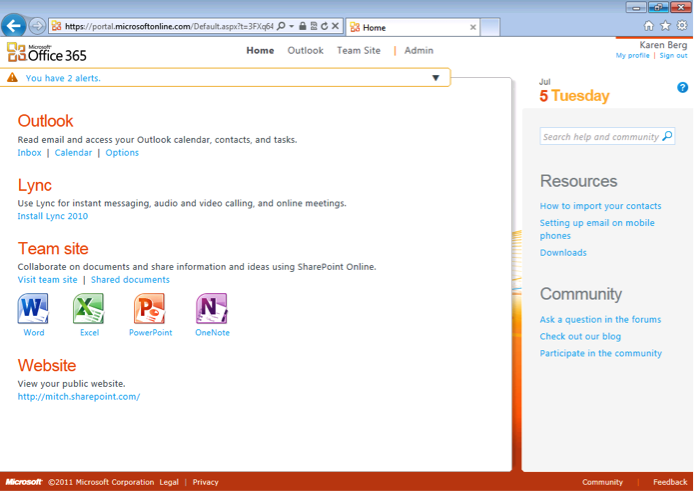Open Outlook Options link
Viewport: 694px width, 491px height.
122,153
